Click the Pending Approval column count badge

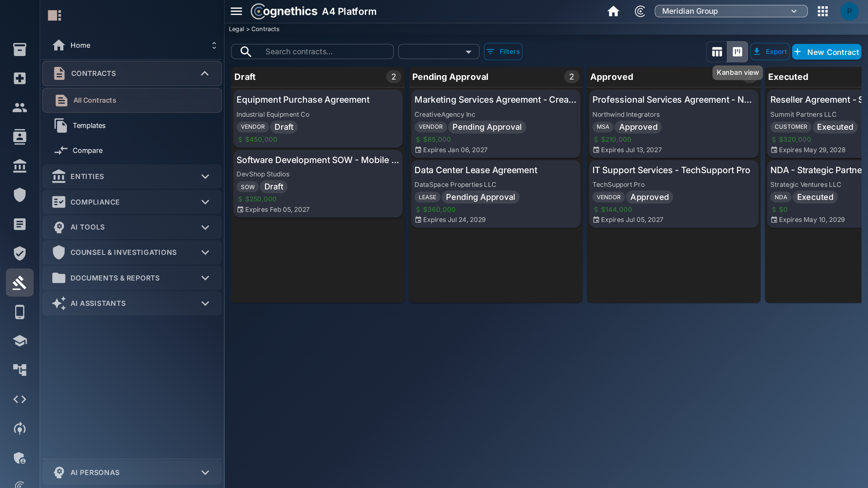pos(571,77)
